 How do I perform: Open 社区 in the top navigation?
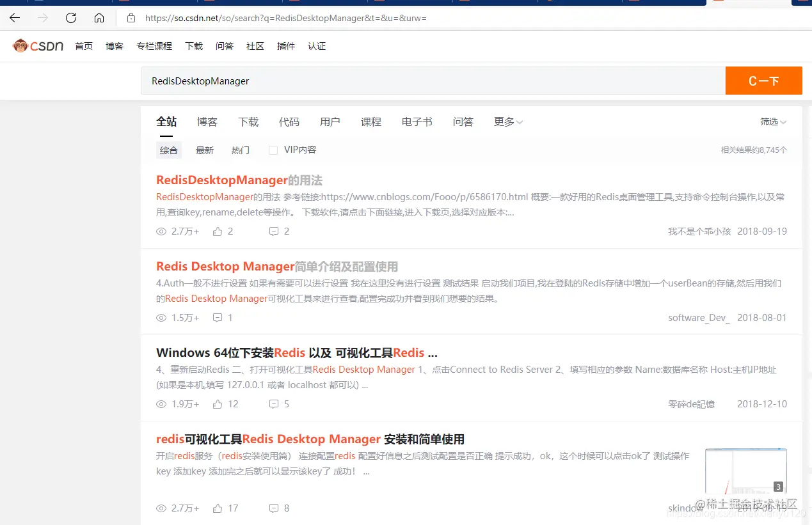[255, 46]
